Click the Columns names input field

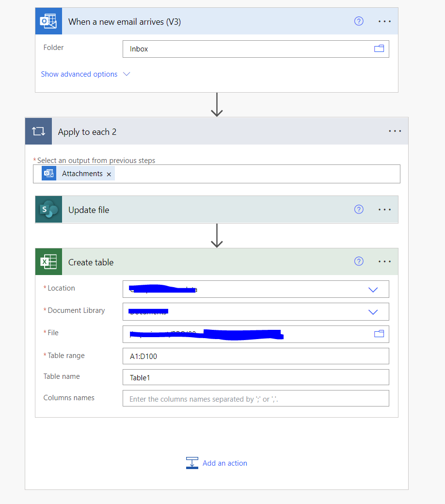(255, 398)
